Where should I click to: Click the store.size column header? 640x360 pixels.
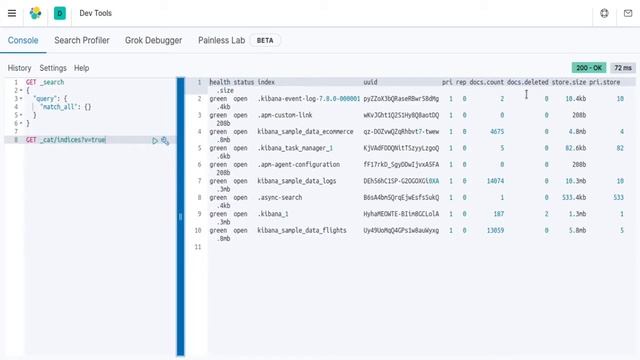click(x=569, y=82)
